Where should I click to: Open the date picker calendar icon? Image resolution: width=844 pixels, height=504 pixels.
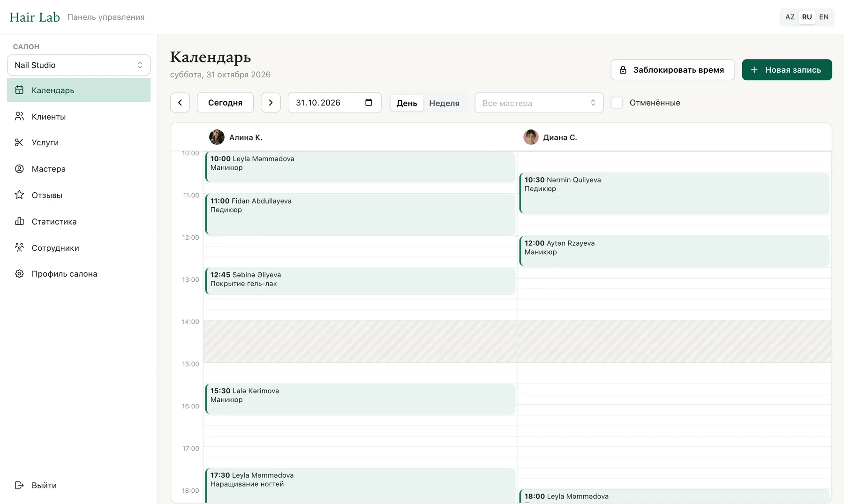[x=369, y=103]
